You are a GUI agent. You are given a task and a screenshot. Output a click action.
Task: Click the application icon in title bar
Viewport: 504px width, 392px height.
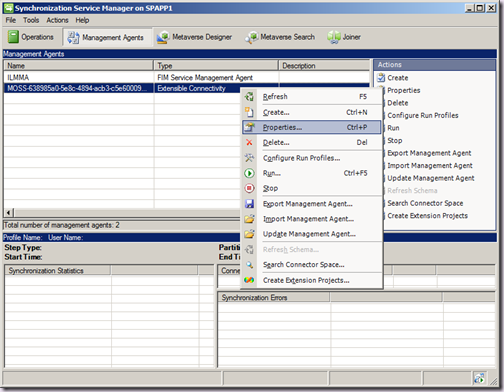pyautogui.click(x=8, y=8)
